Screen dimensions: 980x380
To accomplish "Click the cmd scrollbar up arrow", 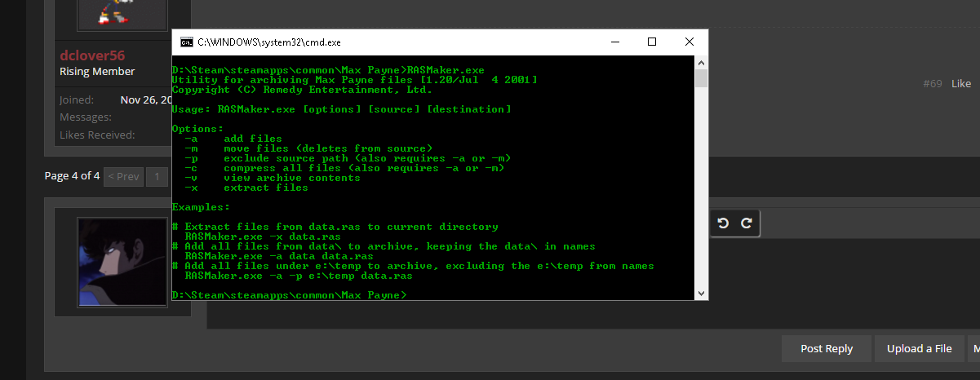I will (701, 62).
